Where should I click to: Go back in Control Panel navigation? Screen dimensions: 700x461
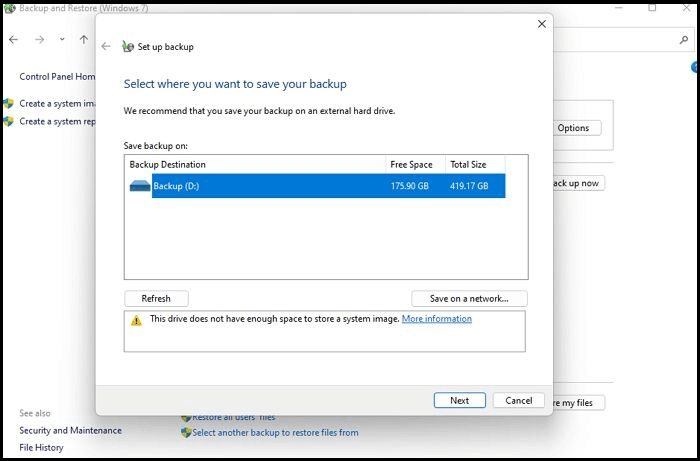(14, 40)
